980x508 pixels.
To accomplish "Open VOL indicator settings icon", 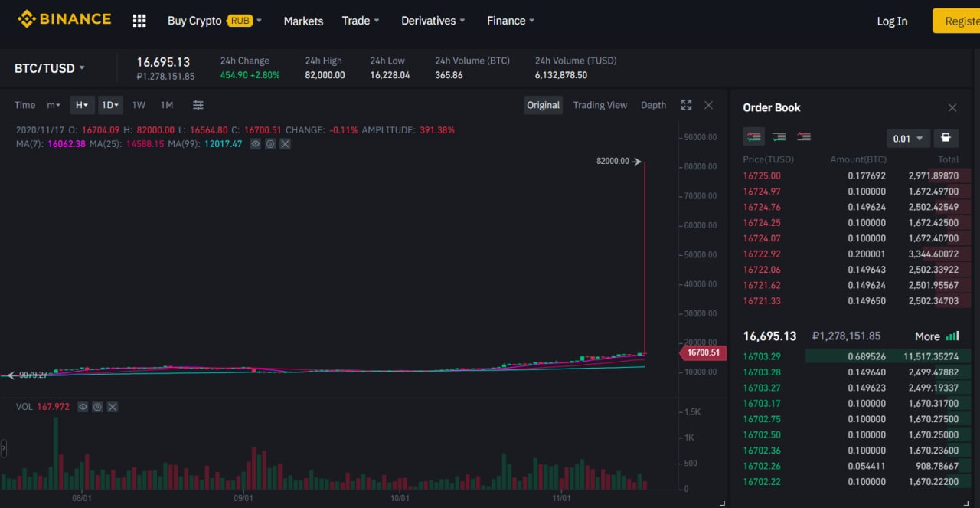I will point(97,407).
